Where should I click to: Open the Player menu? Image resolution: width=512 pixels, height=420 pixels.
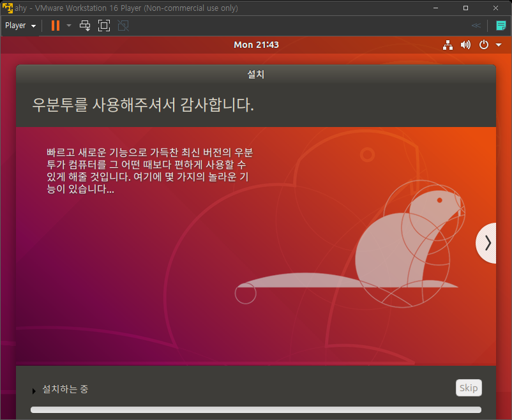point(20,26)
